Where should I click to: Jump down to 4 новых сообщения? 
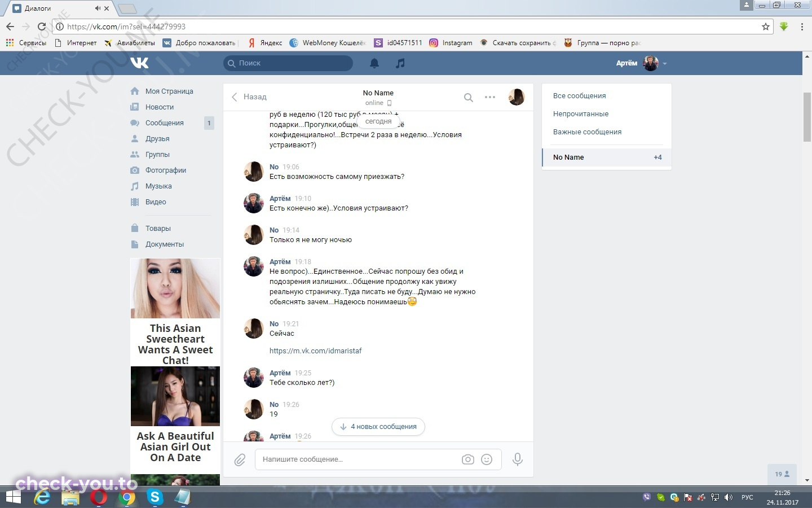pyautogui.click(x=378, y=427)
